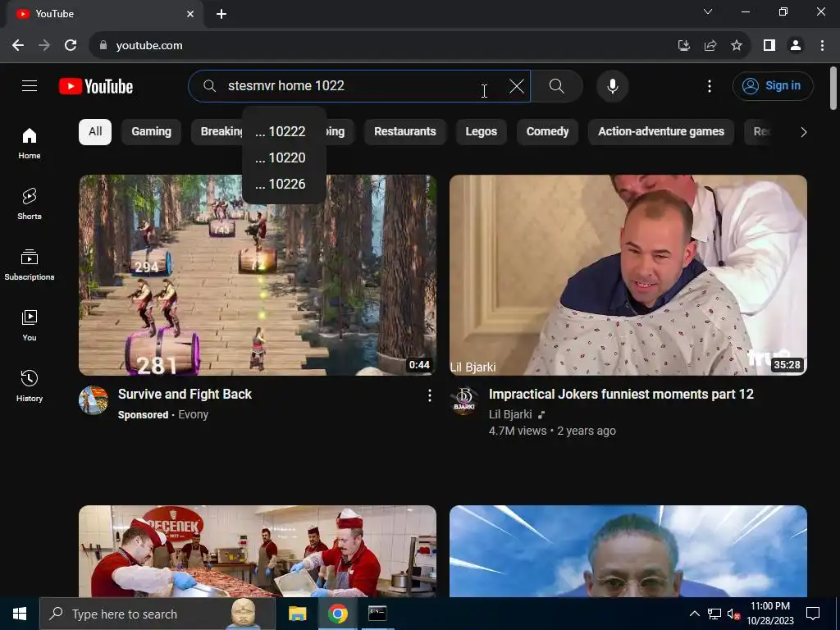The width and height of the screenshot is (840, 630).
Task: Open the Chrome three-dot menu
Action: click(822, 46)
